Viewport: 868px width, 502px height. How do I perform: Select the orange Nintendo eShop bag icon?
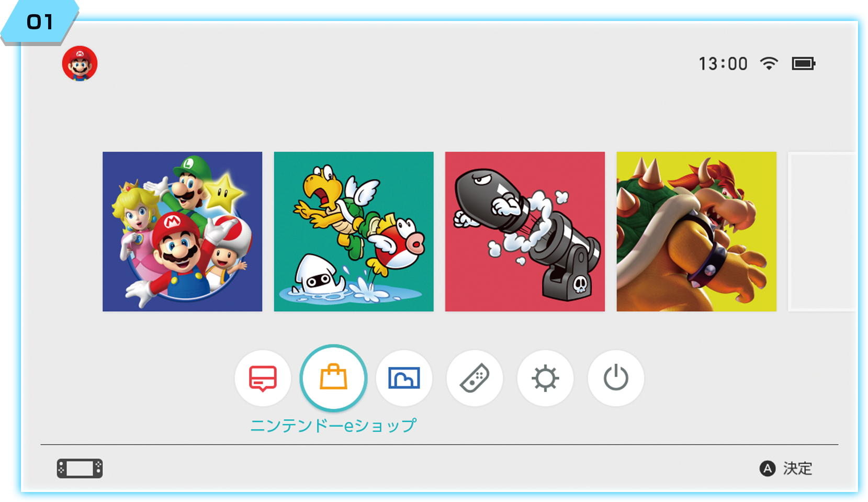coord(333,377)
